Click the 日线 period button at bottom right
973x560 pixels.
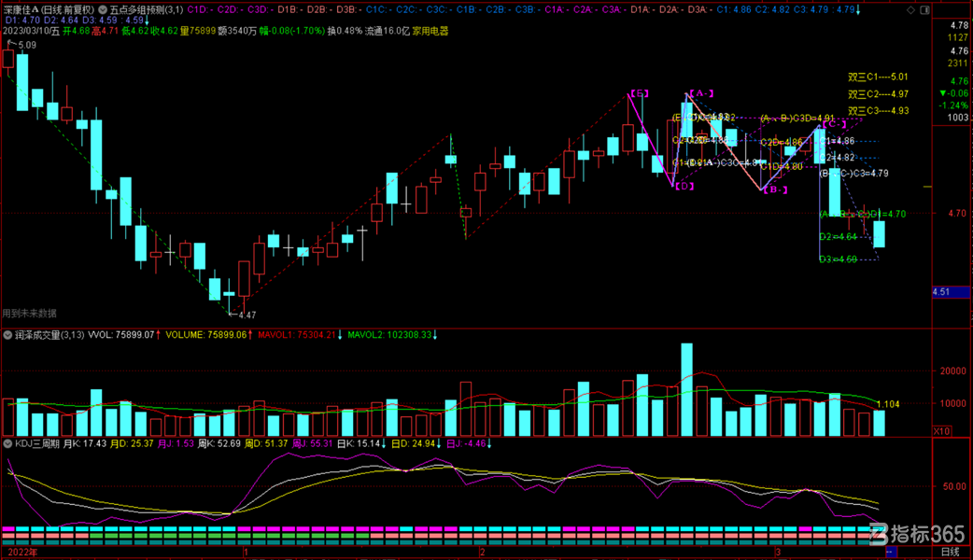pyautogui.click(x=950, y=552)
